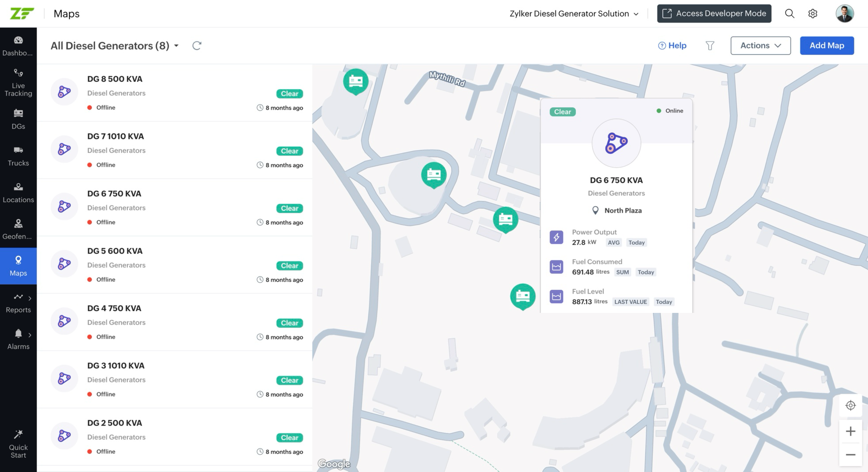Viewport: 868px width, 472px height.
Task: Click Online status in popup
Action: 670,111
